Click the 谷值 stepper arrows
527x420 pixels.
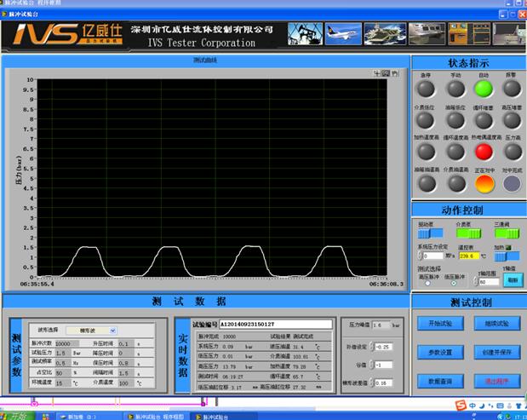[x=373, y=365]
